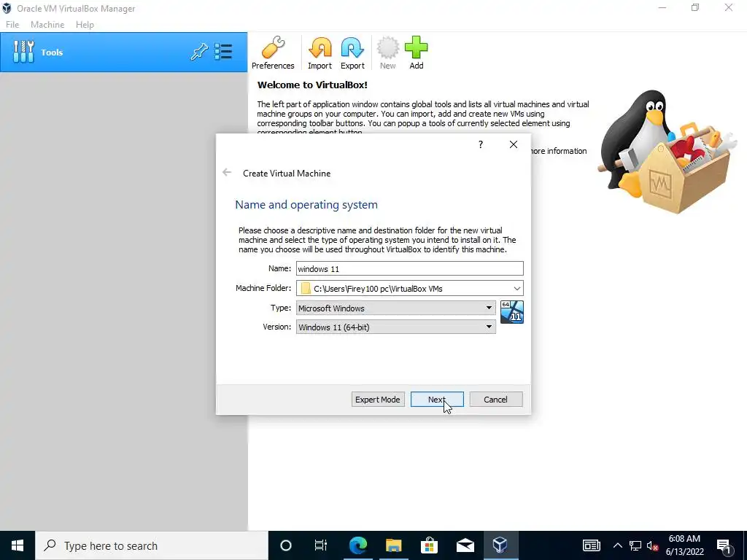Viewport: 747px width, 560px height.
Task: Click the muted volume tray icon
Action: coord(653,545)
